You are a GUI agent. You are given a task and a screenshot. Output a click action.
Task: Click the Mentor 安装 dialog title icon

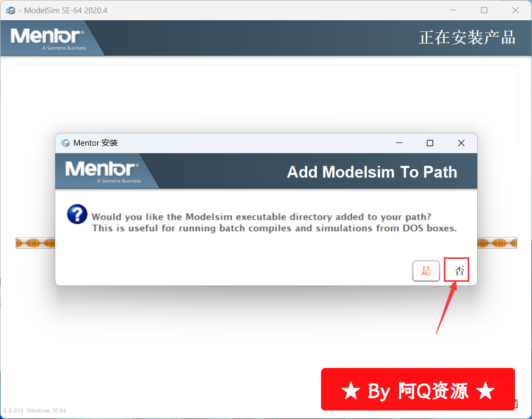[65, 143]
